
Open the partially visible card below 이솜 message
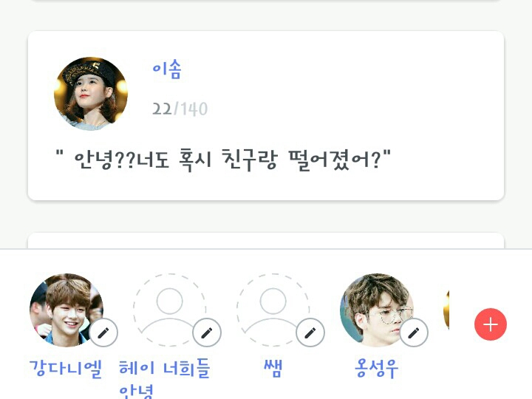point(266,241)
